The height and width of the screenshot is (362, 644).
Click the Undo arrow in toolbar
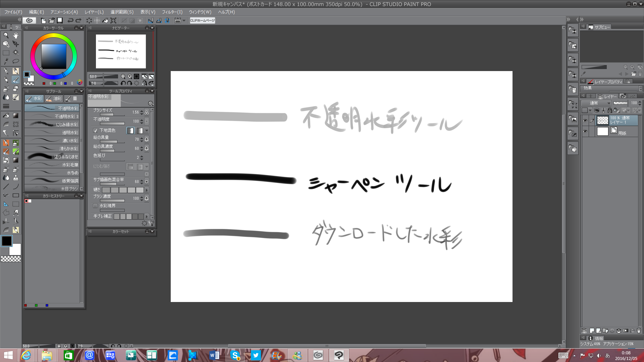click(70, 20)
